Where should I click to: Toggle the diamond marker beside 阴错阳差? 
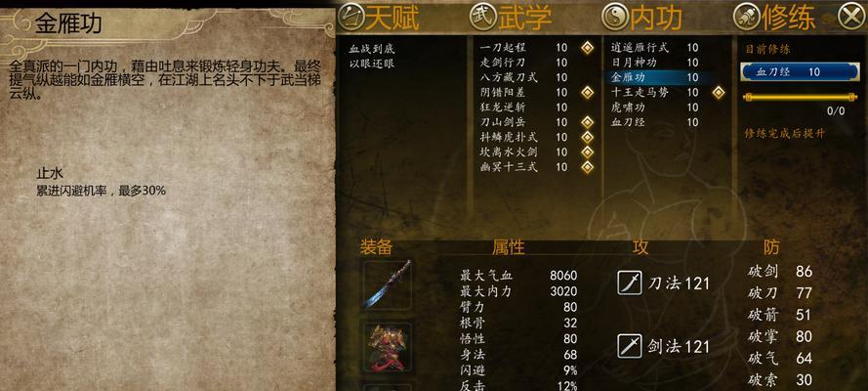[x=588, y=93]
